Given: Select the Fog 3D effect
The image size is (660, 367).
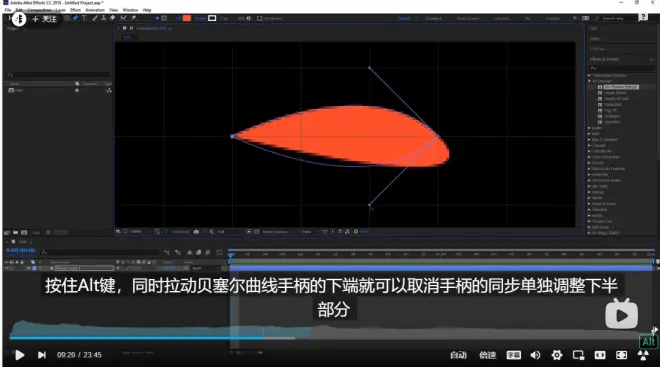Looking at the screenshot, I should pyautogui.click(x=611, y=110).
